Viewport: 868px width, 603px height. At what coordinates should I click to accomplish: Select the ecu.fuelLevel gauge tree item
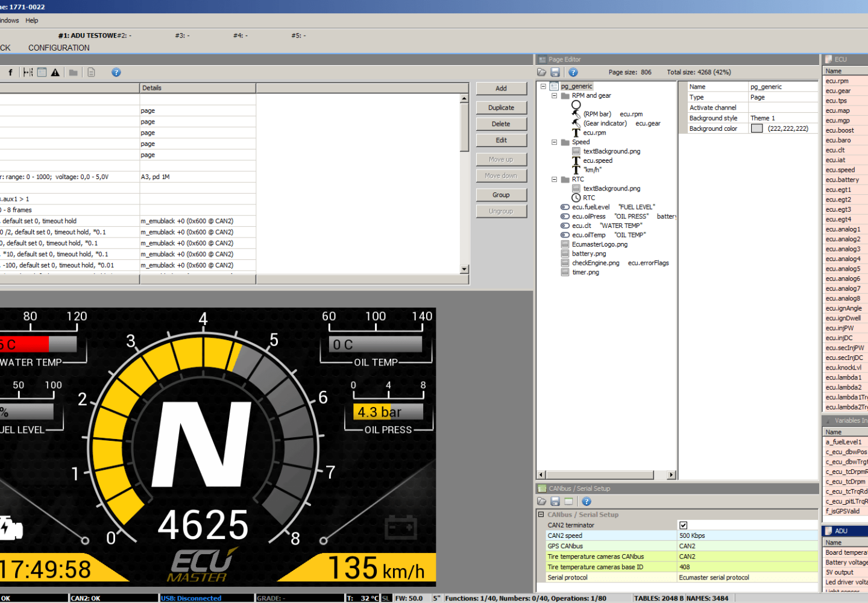590,207
